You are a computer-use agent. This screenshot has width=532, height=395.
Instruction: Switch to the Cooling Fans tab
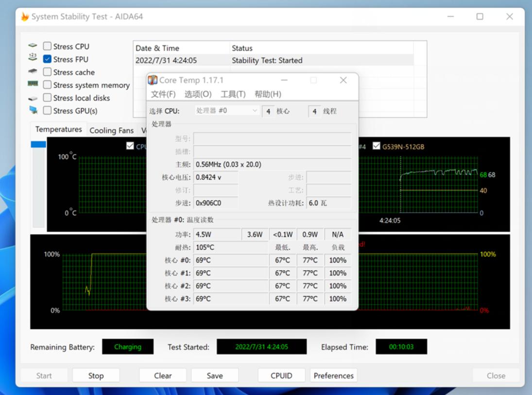[111, 130]
